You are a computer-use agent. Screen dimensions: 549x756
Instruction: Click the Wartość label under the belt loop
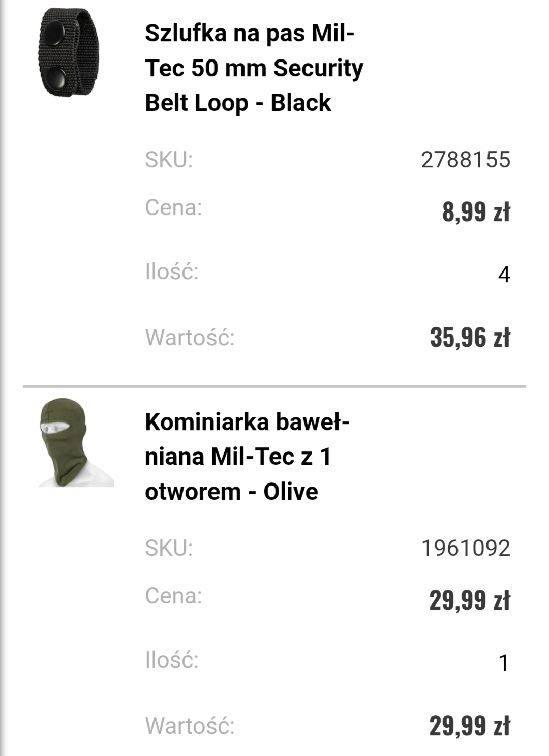click(190, 338)
